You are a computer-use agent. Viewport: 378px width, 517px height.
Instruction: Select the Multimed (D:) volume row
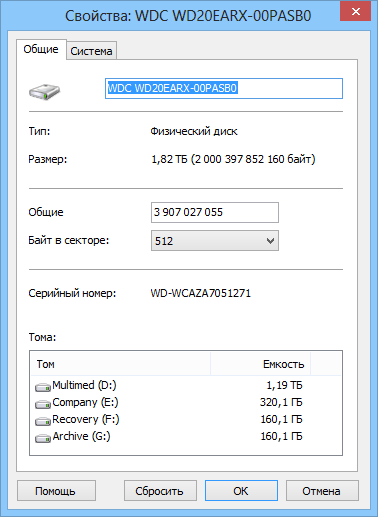186,386
